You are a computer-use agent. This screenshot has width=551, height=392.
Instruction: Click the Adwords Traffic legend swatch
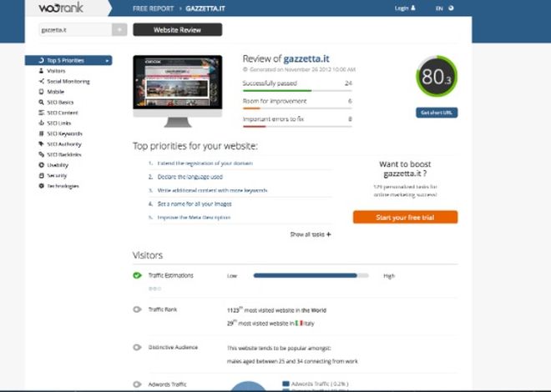(x=286, y=384)
